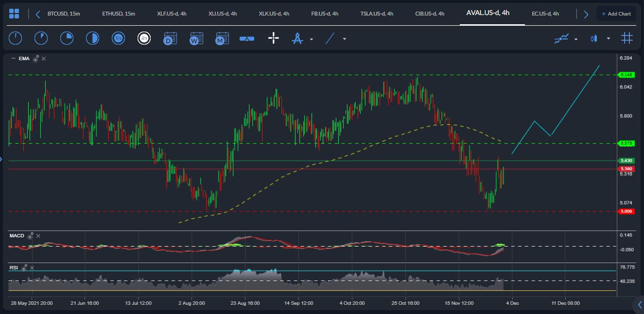The image size is (644, 314).
Task: Open the MACD indicator settings gear
Action: [x=30, y=236]
